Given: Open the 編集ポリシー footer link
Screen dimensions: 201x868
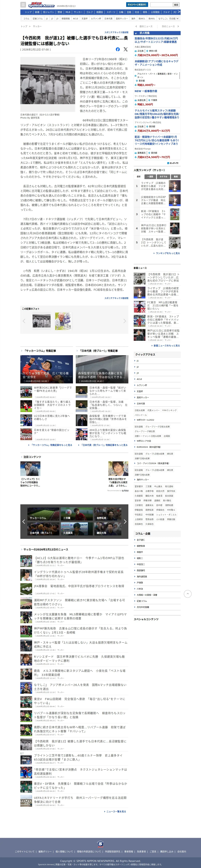Looking at the screenshot, I should (45, 851).
